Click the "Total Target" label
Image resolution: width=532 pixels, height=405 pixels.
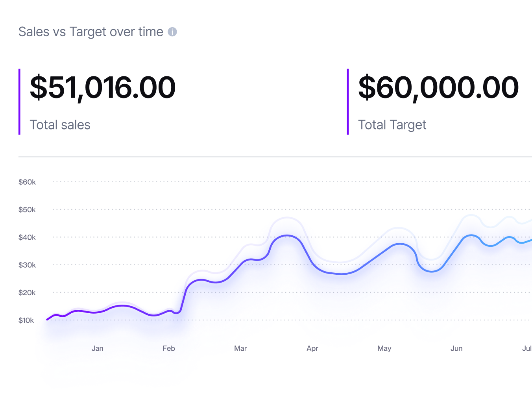[392, 125]
